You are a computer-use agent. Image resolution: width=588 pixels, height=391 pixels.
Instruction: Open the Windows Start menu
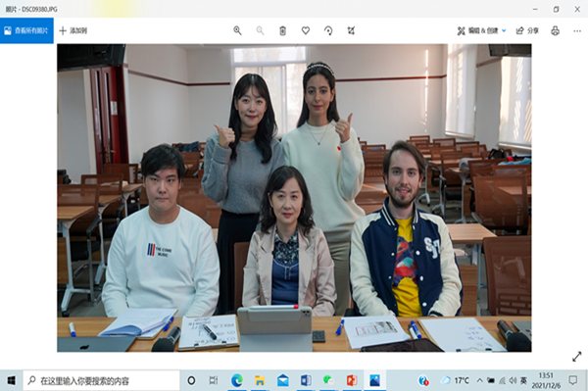click(11, 381)
